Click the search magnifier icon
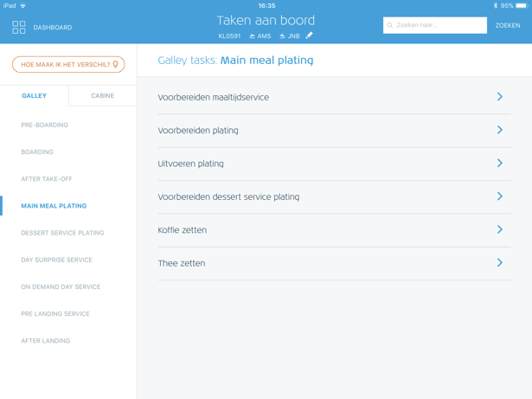Image resolution: width=532 pixels, height=399 pixels. (390, 25)
